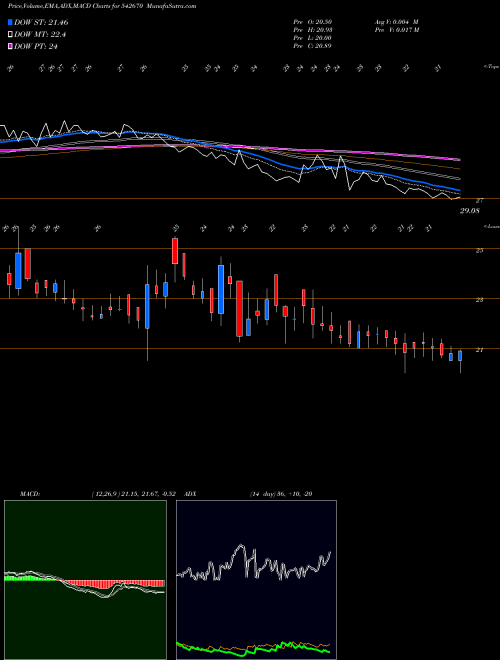The height and width of the screenshot is (660, 500).
Task: Click the chart title mentioning MunafaSutra.com
Action: coord(102,6)
